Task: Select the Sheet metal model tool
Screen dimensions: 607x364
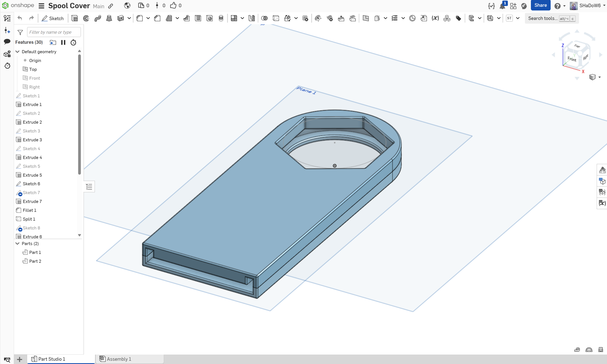Action: click(x=471, y=18)
